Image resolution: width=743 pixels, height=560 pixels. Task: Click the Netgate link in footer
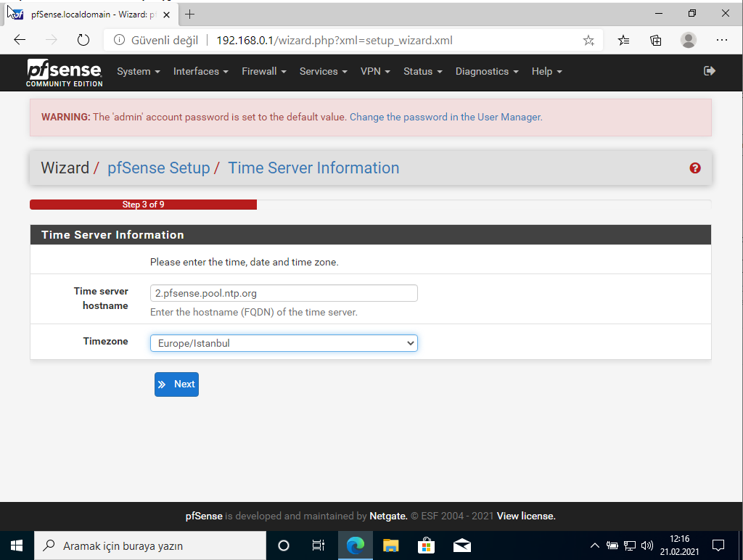point(388,516)
